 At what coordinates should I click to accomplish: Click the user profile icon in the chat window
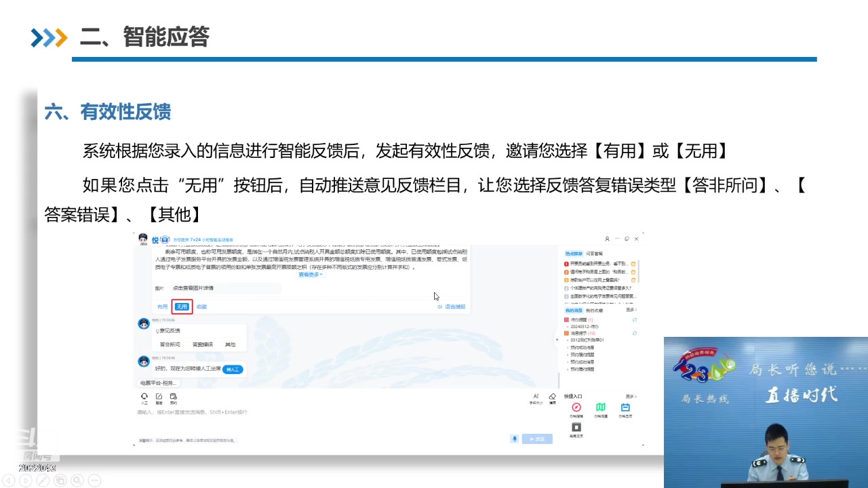pyautogui.click(x=607, y=239)
